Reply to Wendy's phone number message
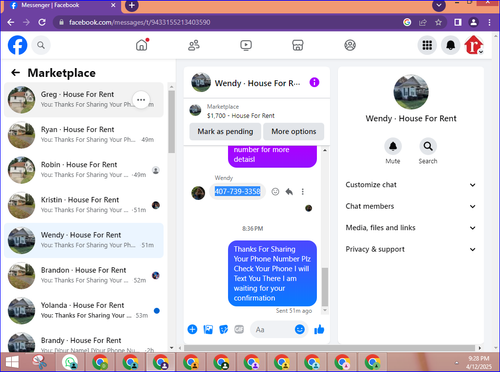This screenshot has width=500, height=372. coord(289,192)
